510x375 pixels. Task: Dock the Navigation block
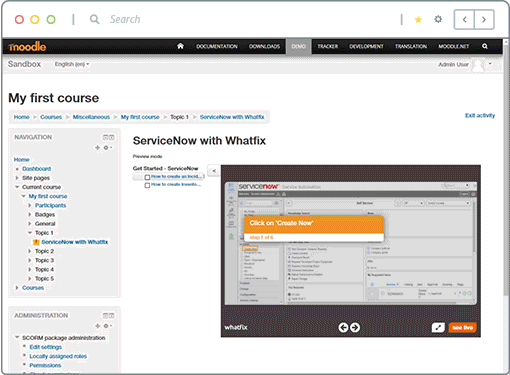point(112,137)
